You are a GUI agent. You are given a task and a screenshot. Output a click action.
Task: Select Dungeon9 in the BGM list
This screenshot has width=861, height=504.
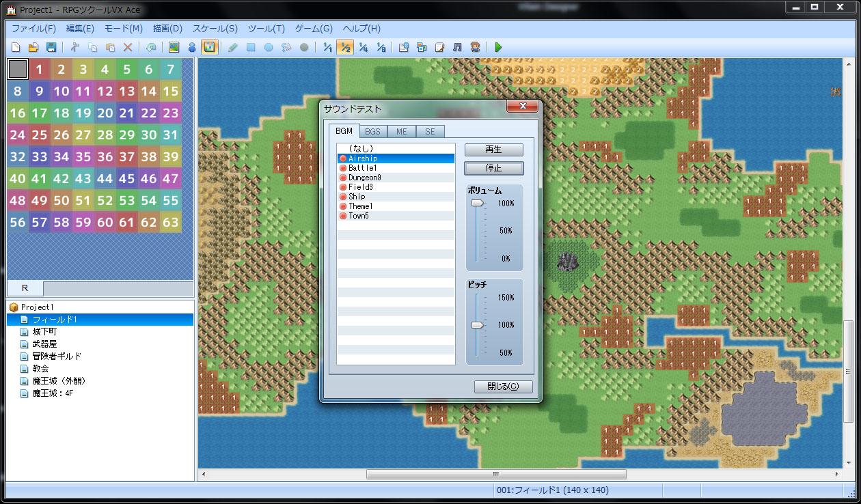[x=396, y=178]
